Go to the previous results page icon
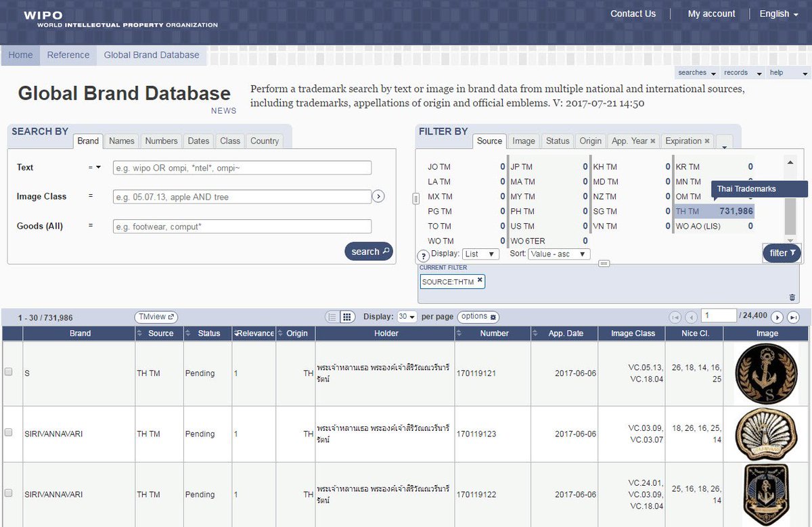 [691, 317]
